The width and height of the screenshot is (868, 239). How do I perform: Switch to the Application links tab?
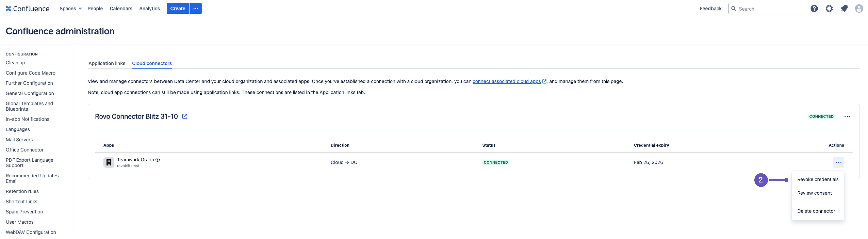(x=107, y=63)
